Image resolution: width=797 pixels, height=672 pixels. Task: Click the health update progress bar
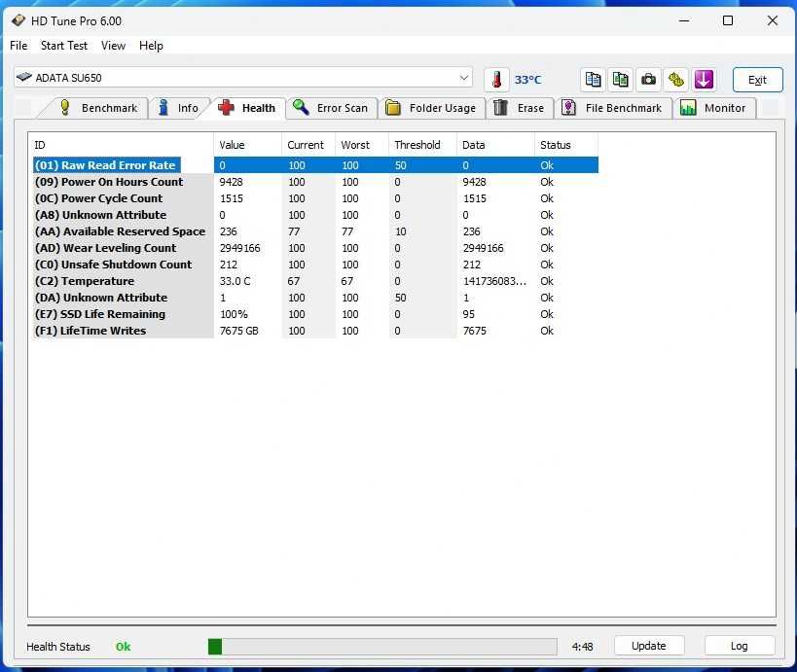coord(382,647)
